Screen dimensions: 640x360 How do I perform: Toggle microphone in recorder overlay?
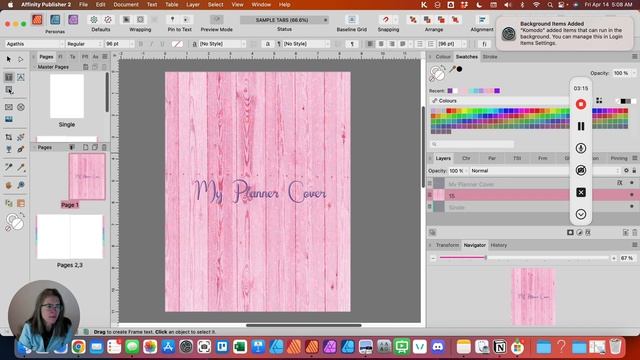point(581,148)
